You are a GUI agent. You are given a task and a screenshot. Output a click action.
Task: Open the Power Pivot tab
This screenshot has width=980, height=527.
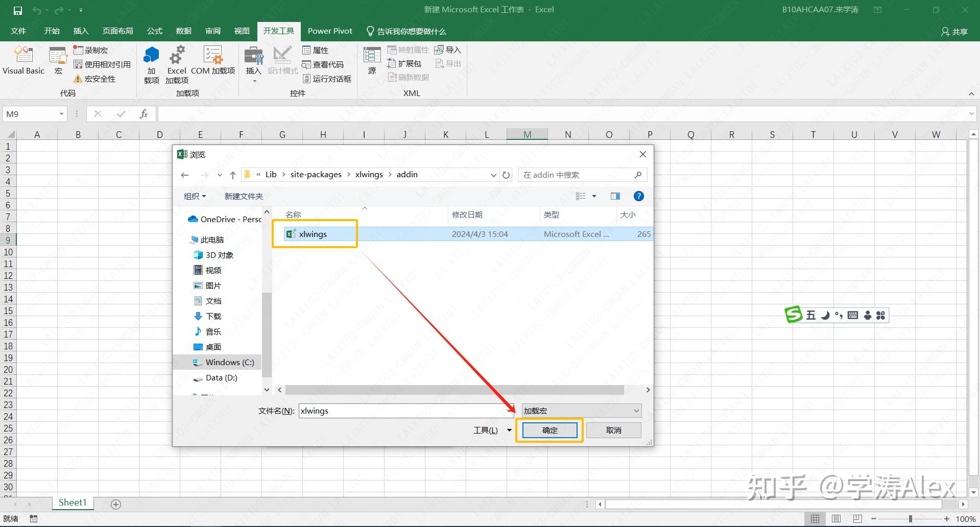330,31
